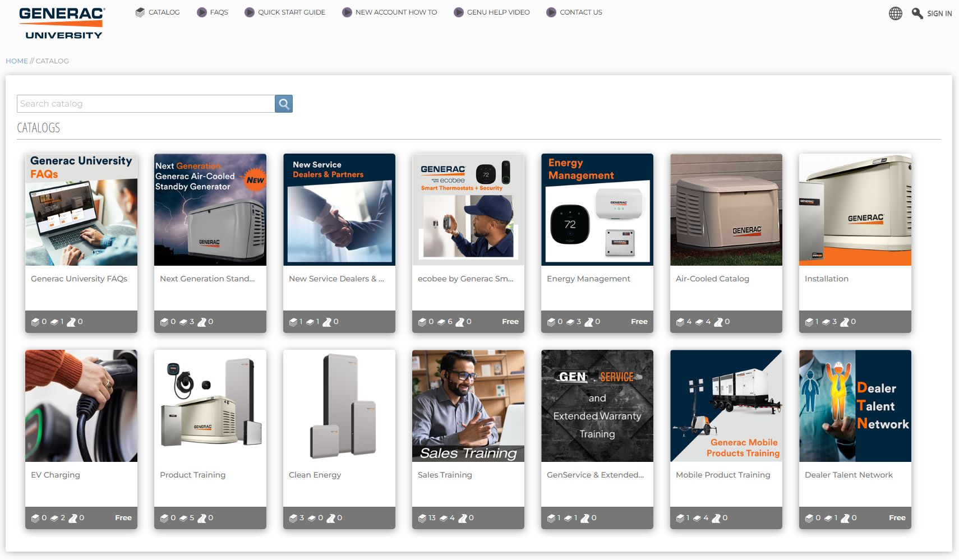Open Installation catalog thumbnail
Image resolution: width=959 pixels, height=560 pixels.
coord(855,210)
